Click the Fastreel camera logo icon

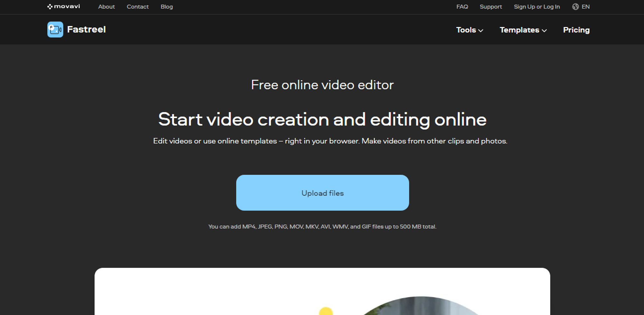click(55, 30)
